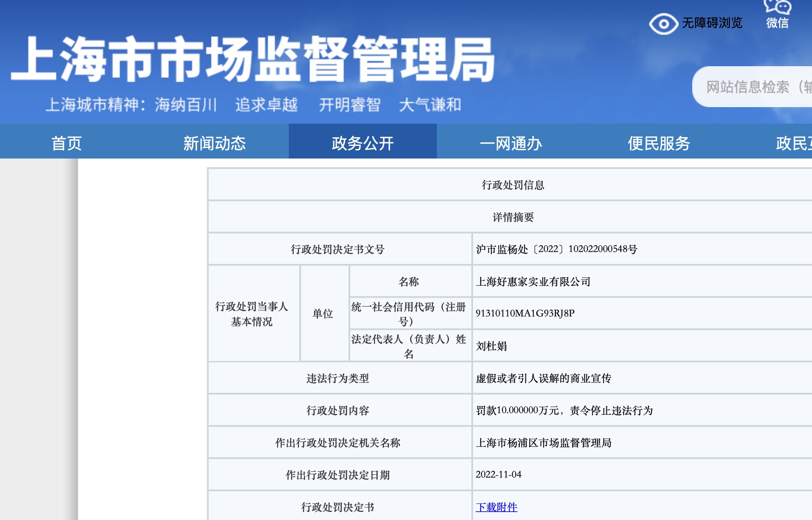Click the accessibility eye icon
The image size is (812, 520).
point(663,24)
